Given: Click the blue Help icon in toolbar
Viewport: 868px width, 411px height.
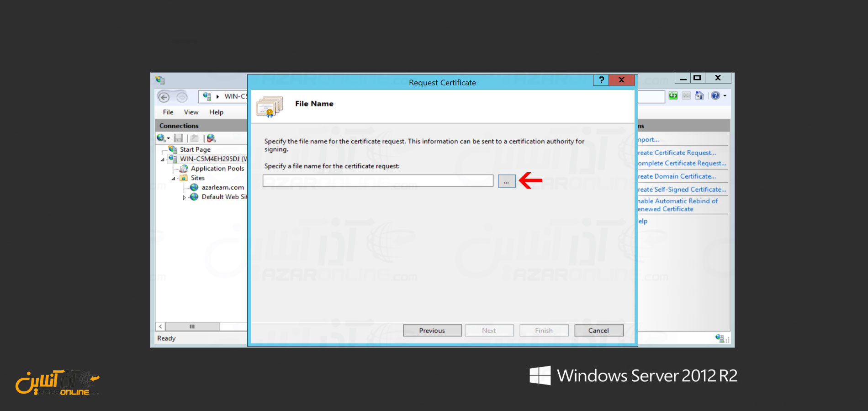Looking at the screenshot, I should 715,96.
